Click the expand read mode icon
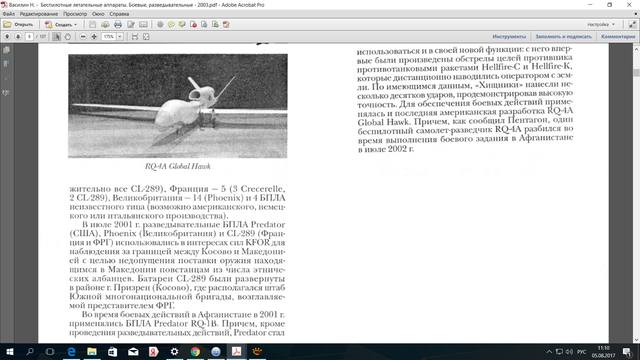This screenshot has width=640, height=360. click(632, 24)
